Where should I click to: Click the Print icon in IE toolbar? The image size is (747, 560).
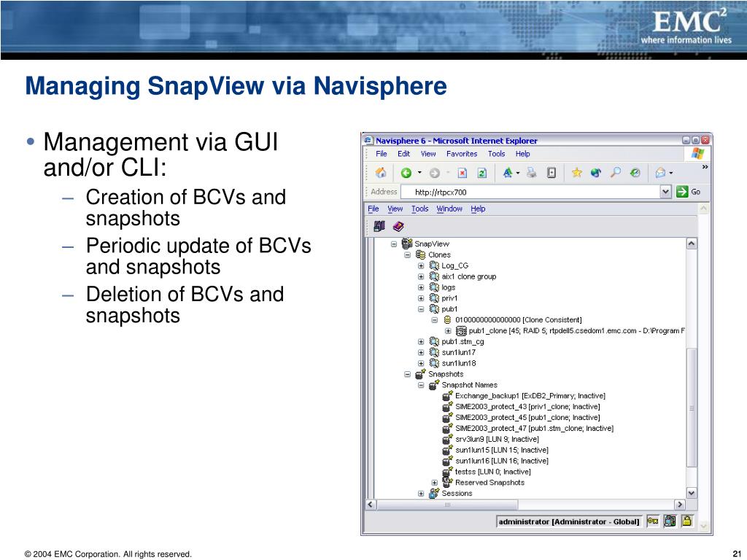click(x=532, y=173)
